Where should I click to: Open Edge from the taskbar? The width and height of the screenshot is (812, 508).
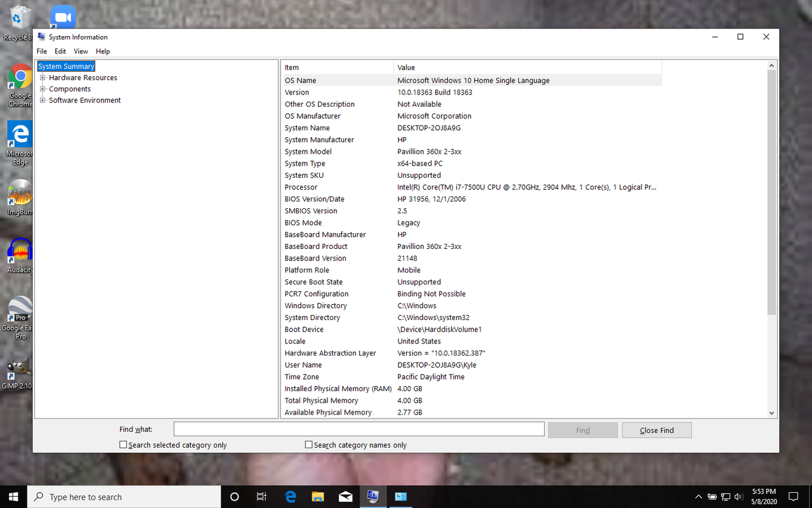click(x=291, y=497)
